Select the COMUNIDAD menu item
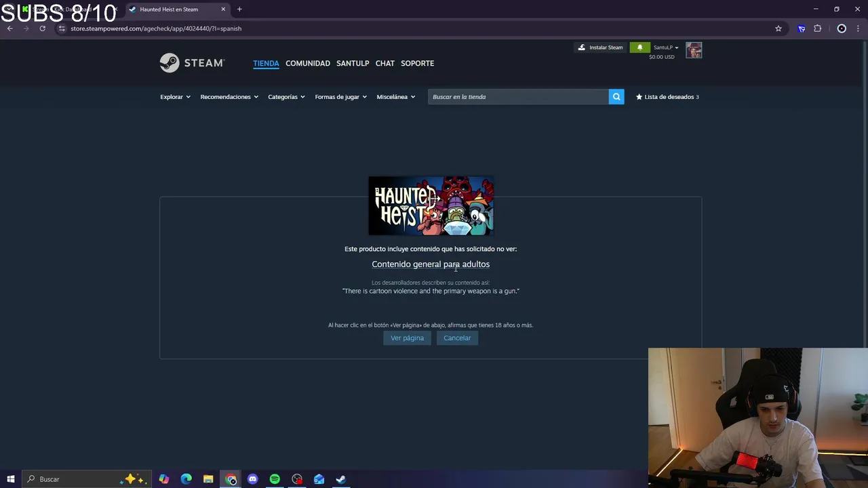This screenshot has width=868, height=488. click(308, 63)
